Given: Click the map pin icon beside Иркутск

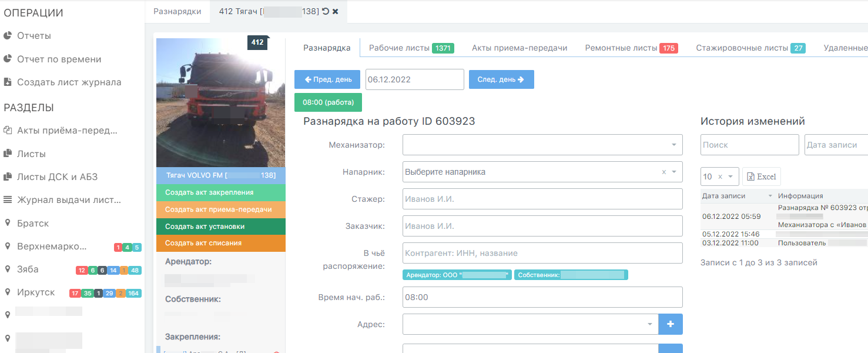Looking at the screenshot, I should click(8, 292).
